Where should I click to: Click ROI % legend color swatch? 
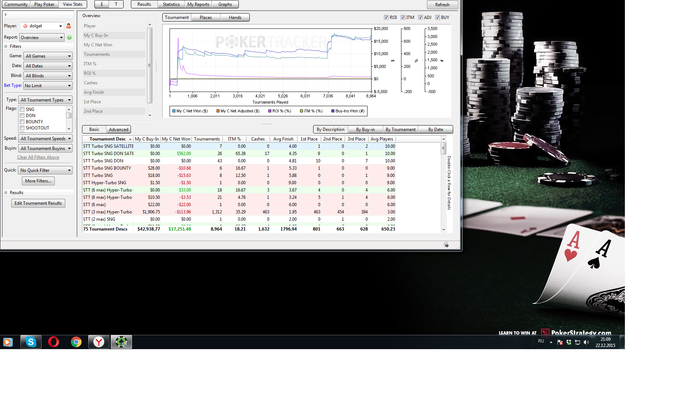point(270,111)
